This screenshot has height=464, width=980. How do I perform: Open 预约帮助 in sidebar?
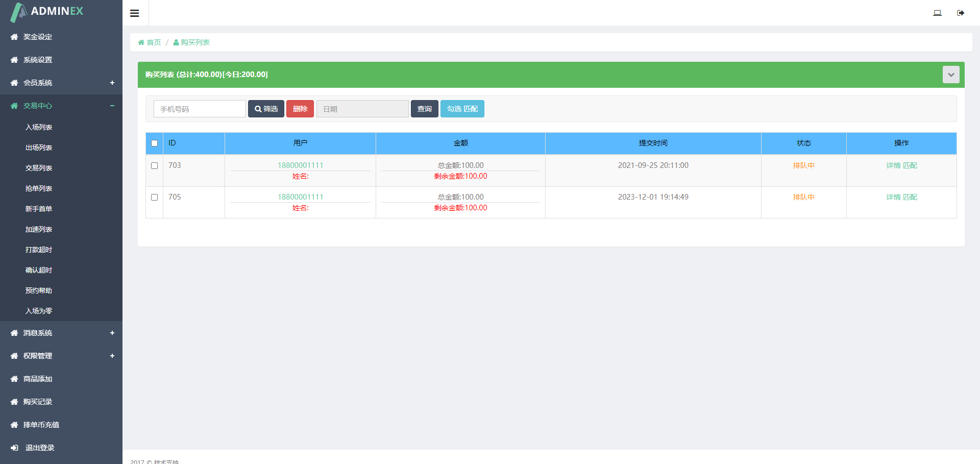click(x=39, y=290)
